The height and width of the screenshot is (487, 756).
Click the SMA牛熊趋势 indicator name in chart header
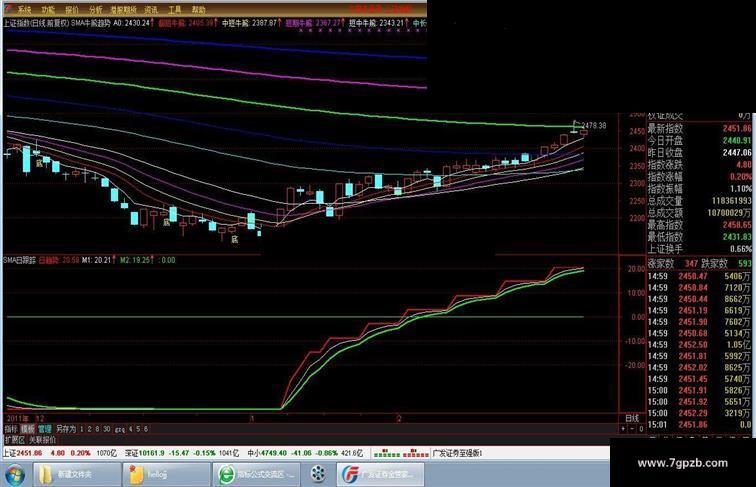click(x=91, y=23)
